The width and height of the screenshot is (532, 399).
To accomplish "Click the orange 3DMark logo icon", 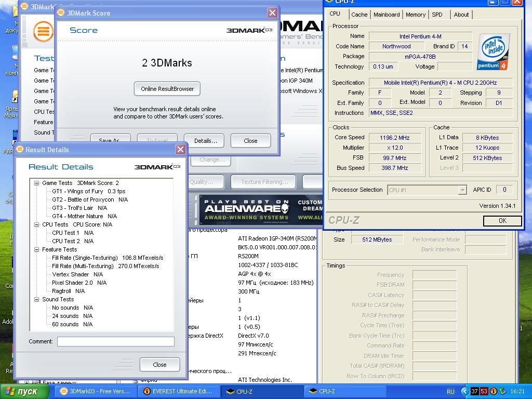I will tap(43, 32).
